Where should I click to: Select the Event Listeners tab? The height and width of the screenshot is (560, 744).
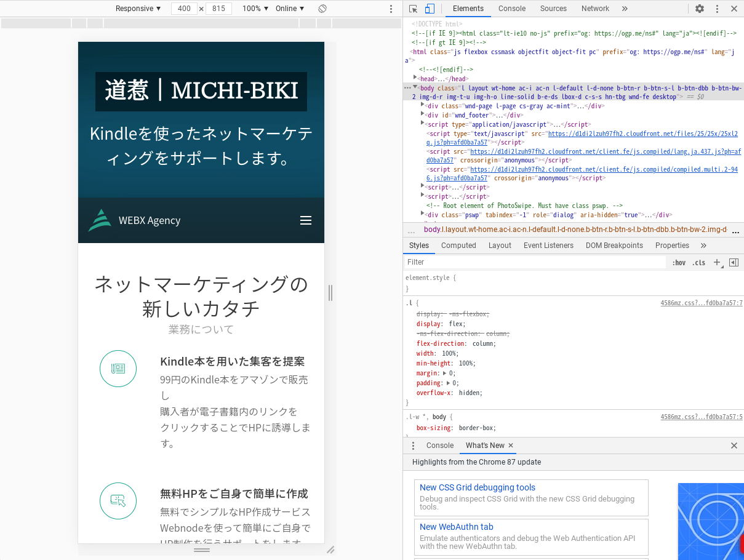click(x=548, y=246)
